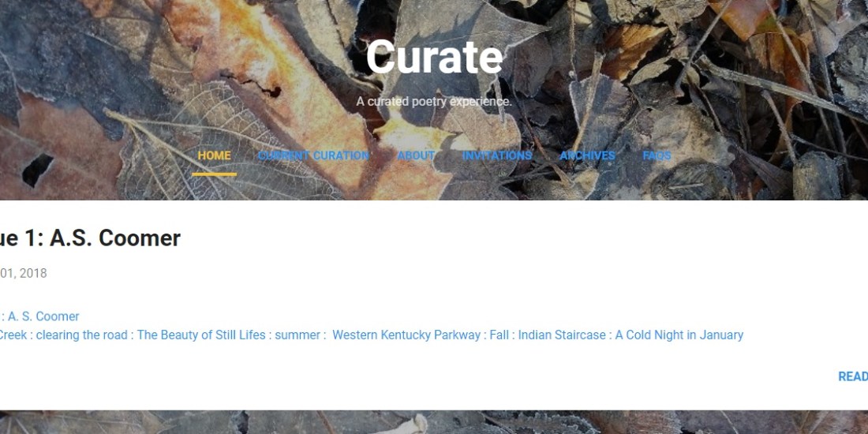
Task: Click the Curate site title
Action: 435,57
